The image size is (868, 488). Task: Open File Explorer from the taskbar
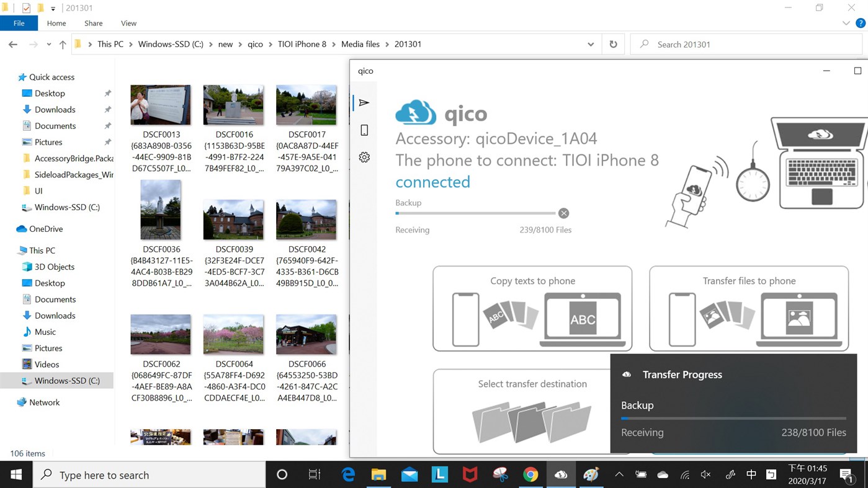378,474
